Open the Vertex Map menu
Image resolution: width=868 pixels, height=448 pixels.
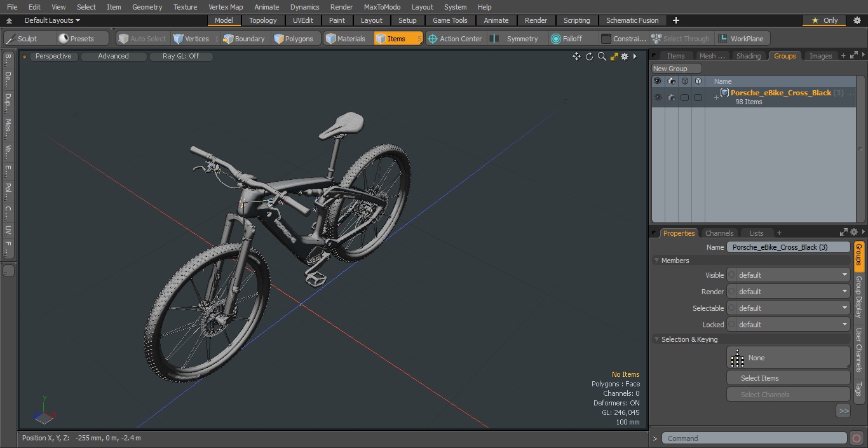coord(226,7)
